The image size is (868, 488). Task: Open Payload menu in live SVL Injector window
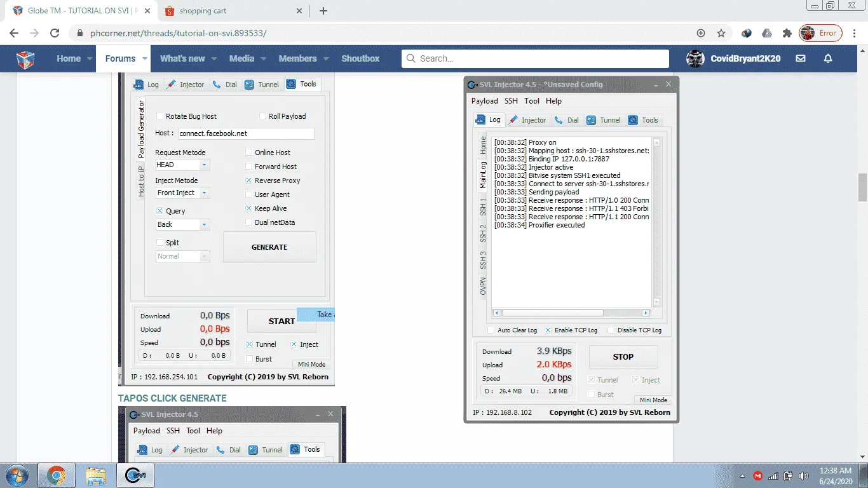485,101
